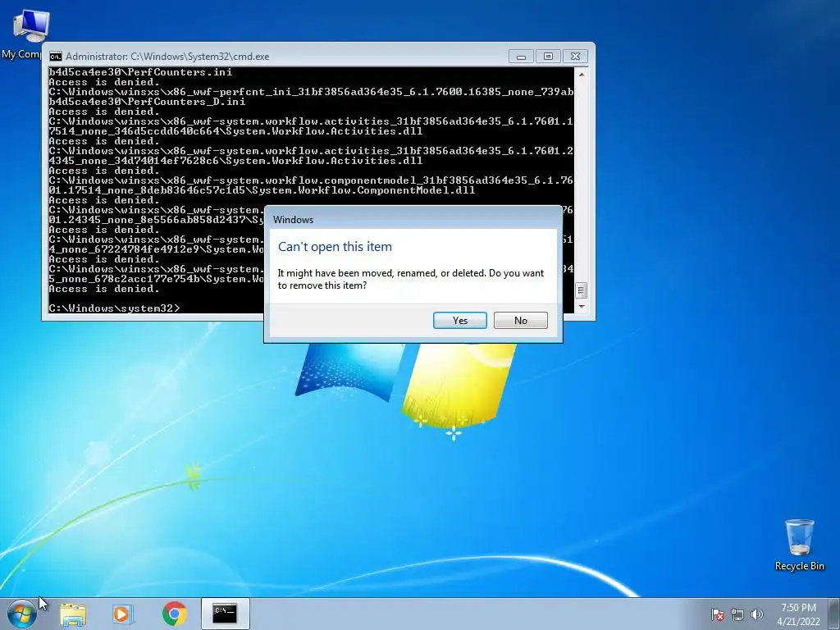This screenshot has height=630, width=840.
Task: Open Google Chrome from the taskbar
Action: (x=174, y=614)
